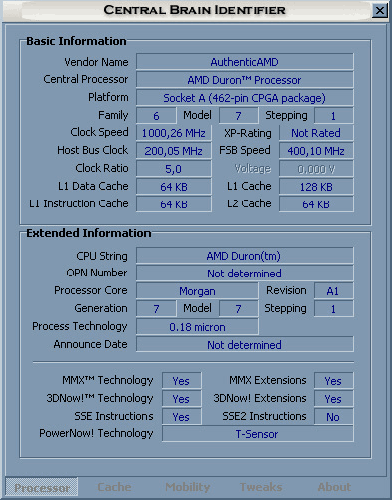Click the FSB Speed 400,10 MHz value
This screenshot has height=500, width=392.
(316, 151)
